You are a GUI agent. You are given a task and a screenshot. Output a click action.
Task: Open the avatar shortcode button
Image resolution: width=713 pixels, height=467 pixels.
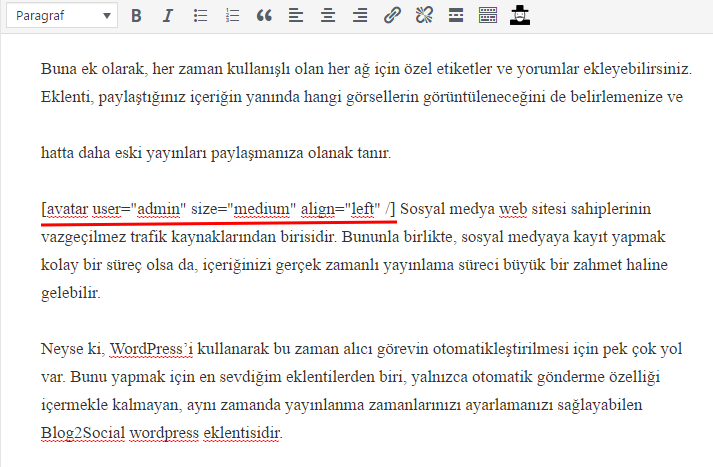tap(520, 15)
